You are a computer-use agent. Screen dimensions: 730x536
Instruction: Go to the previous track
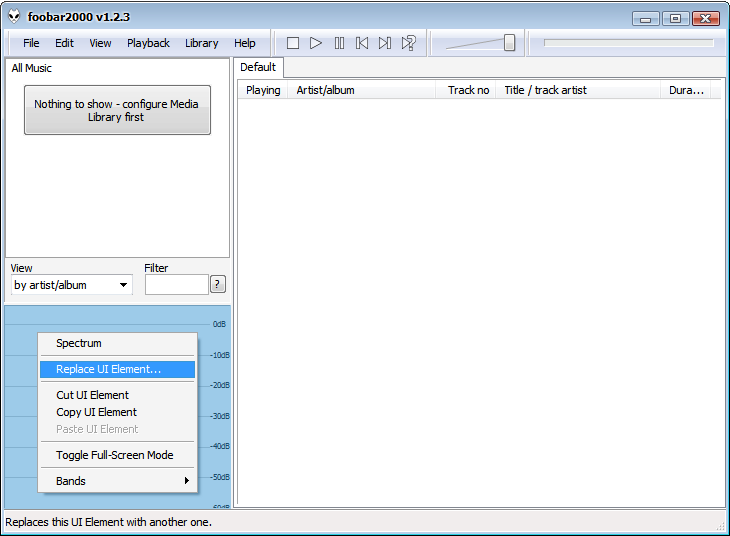(x=362, y=43)
